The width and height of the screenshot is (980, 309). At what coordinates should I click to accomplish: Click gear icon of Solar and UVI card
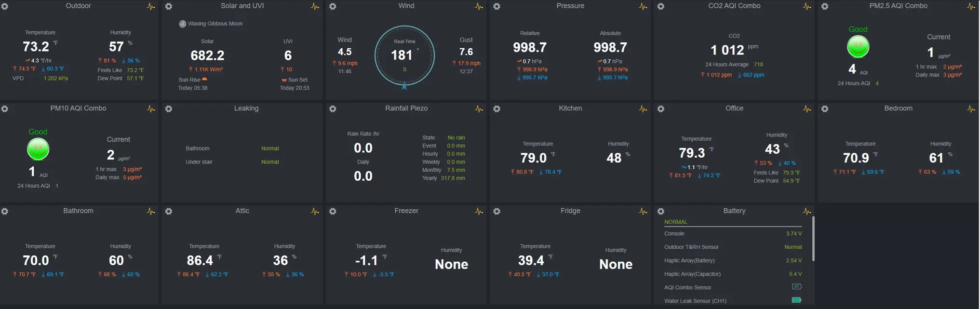169,6
